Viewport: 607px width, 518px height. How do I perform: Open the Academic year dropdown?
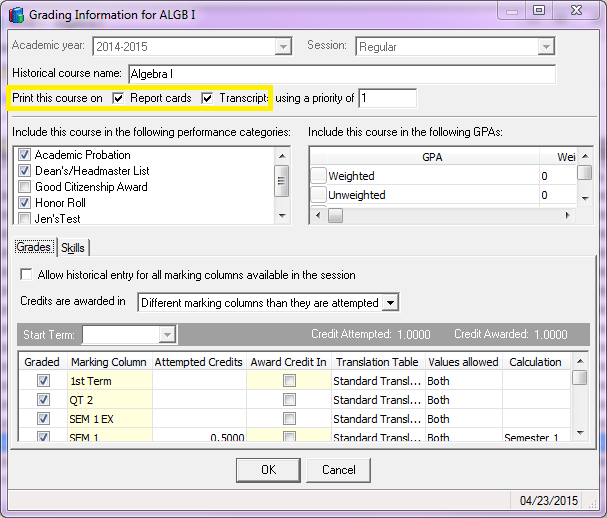tap(283, 47)
